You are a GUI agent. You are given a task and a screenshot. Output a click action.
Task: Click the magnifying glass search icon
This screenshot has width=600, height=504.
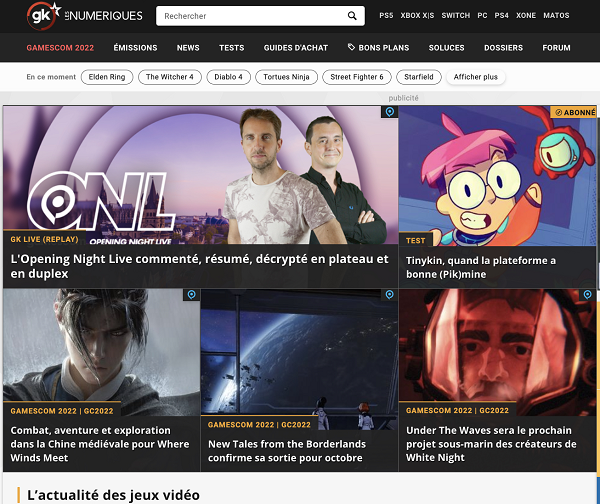point(352,16)
